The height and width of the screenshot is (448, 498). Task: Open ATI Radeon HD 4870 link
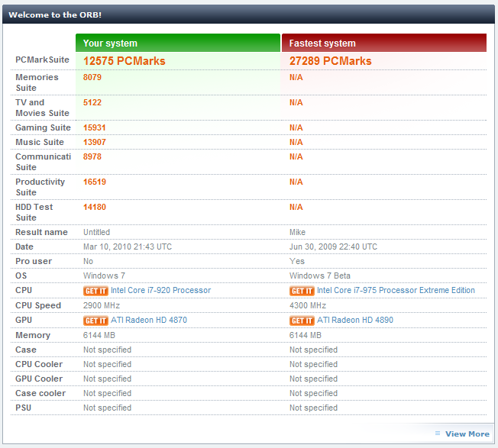pyautogui.click(x=149, y=320)
